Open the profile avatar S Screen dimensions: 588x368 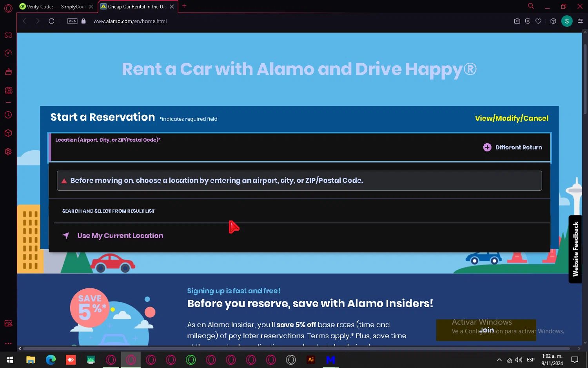coord(567,21)
